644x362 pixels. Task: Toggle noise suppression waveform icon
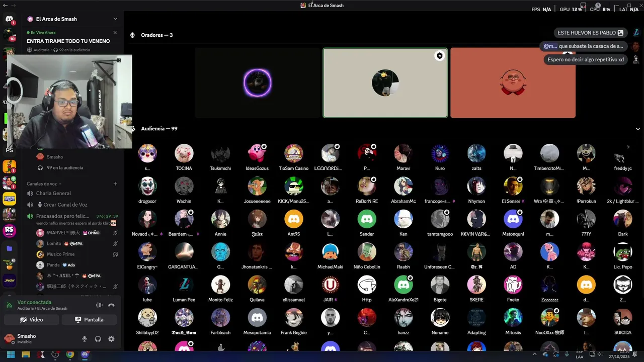click(x=99, y=305)
